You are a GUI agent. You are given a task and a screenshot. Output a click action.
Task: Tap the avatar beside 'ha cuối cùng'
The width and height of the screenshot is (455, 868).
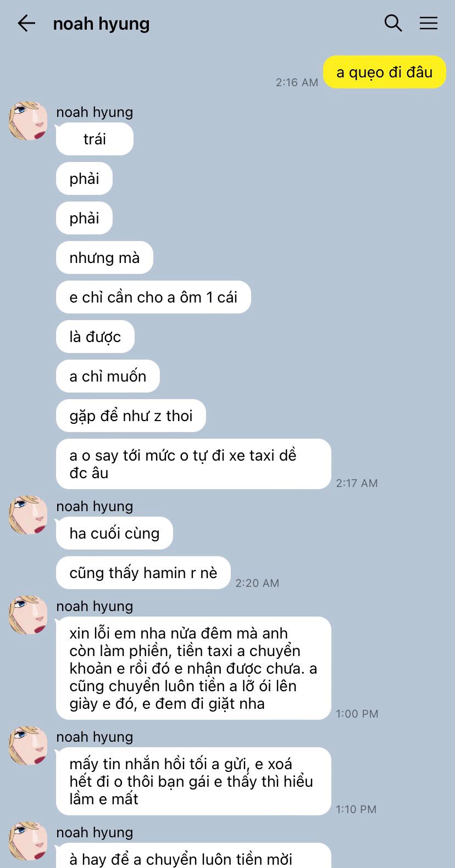[28, 515]
